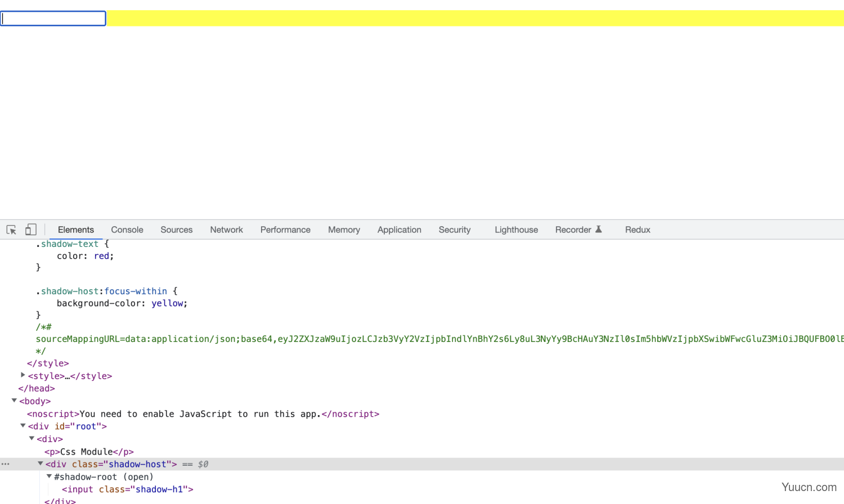Collapse the div id root node

[x=23, y=426]
